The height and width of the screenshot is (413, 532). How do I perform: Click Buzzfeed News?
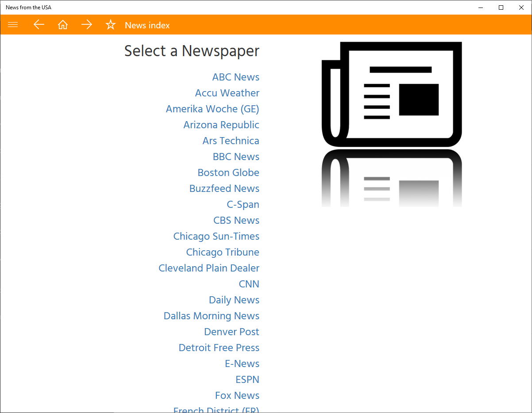tap(224, 188)
